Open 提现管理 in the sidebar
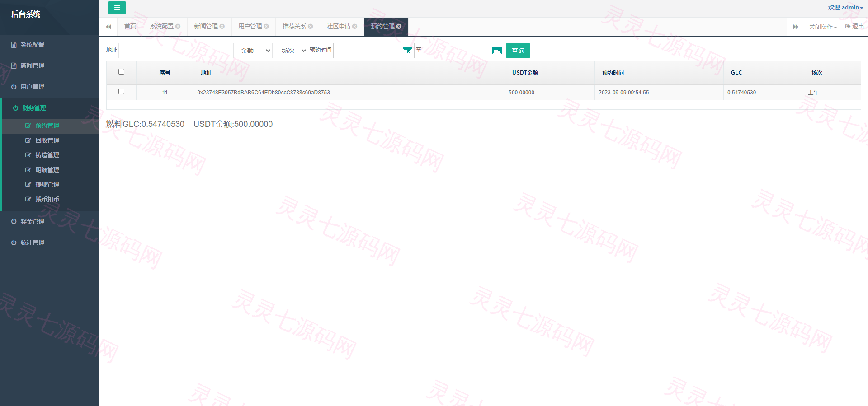 point(47,184)
